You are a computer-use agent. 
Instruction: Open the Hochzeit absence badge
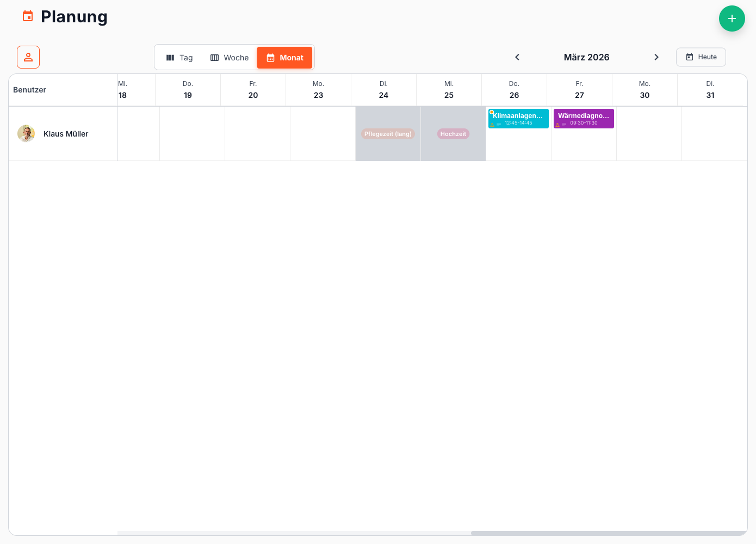453,134
